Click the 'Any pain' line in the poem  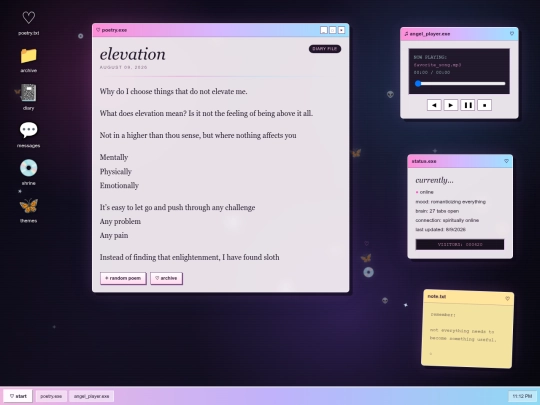tap(114, 236)
